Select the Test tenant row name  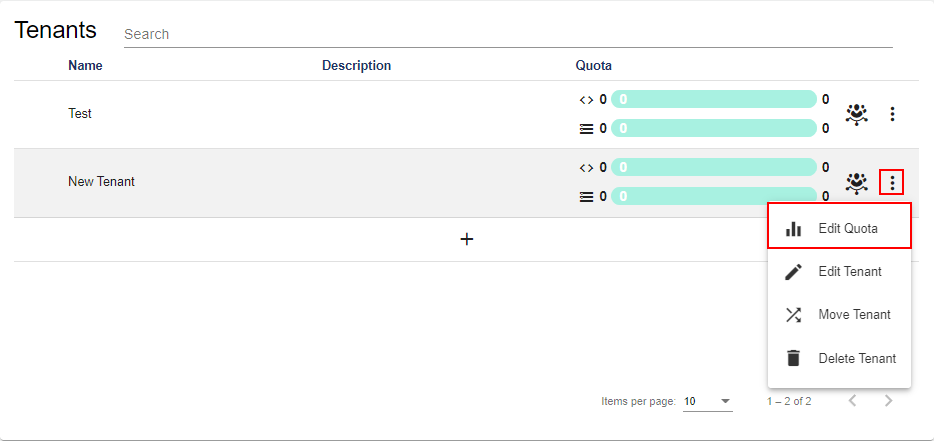[x=80, y=114]
